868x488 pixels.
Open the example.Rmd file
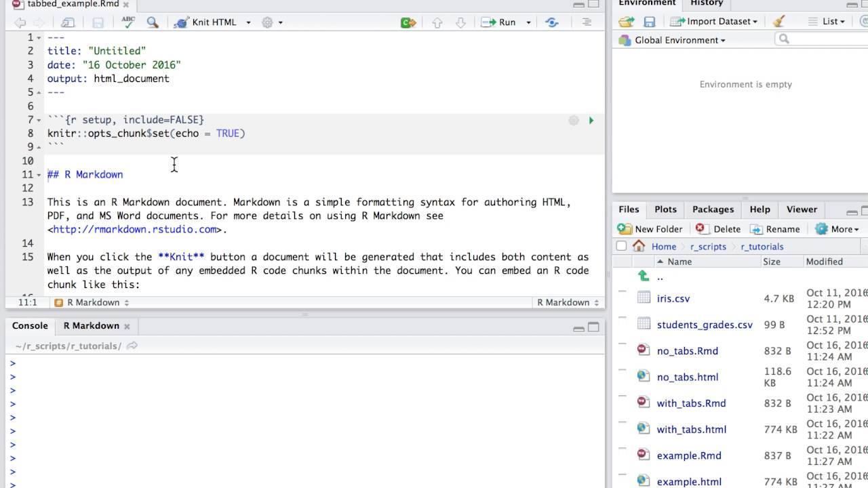(x=689, y=456)
